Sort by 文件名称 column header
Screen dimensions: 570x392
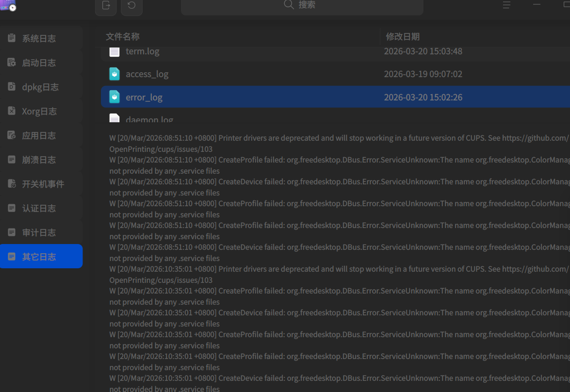pyautogui.click(x=238, y=36)
